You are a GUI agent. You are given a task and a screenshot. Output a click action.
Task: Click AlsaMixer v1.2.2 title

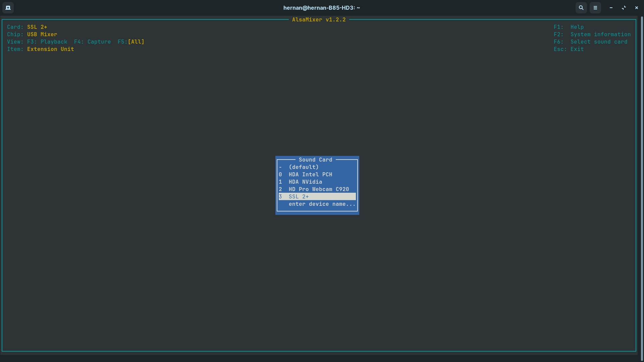pyautogui.click(x=319, y=19)
